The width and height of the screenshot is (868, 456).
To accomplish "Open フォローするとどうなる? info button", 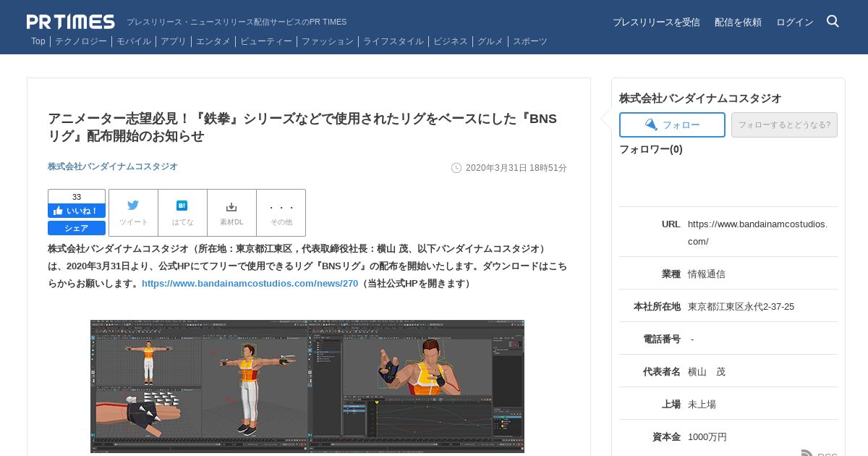I will (784, 124).
